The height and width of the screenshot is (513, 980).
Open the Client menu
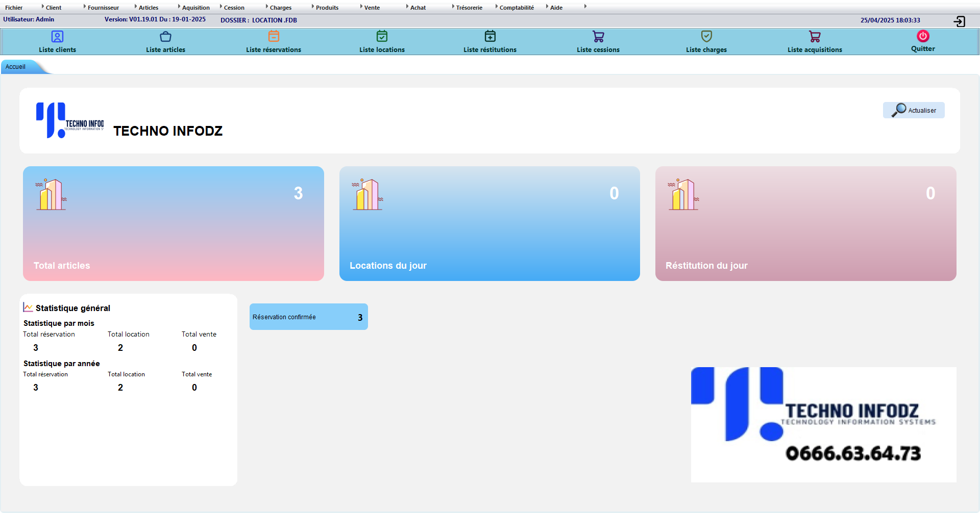point(54,8)
